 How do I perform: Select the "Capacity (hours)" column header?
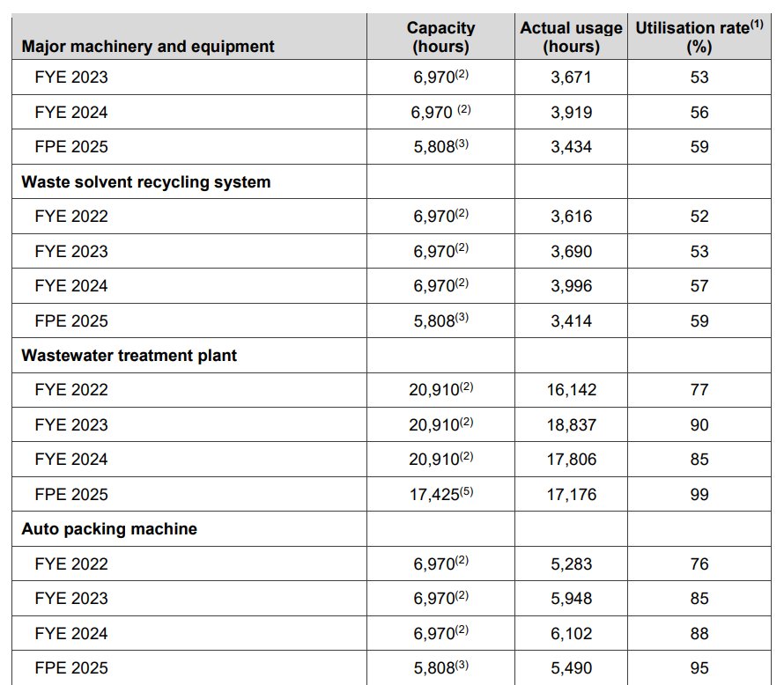coord(440,37)
